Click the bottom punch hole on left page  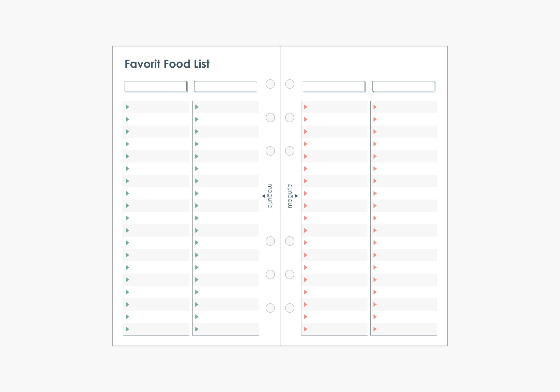point(270,308)
